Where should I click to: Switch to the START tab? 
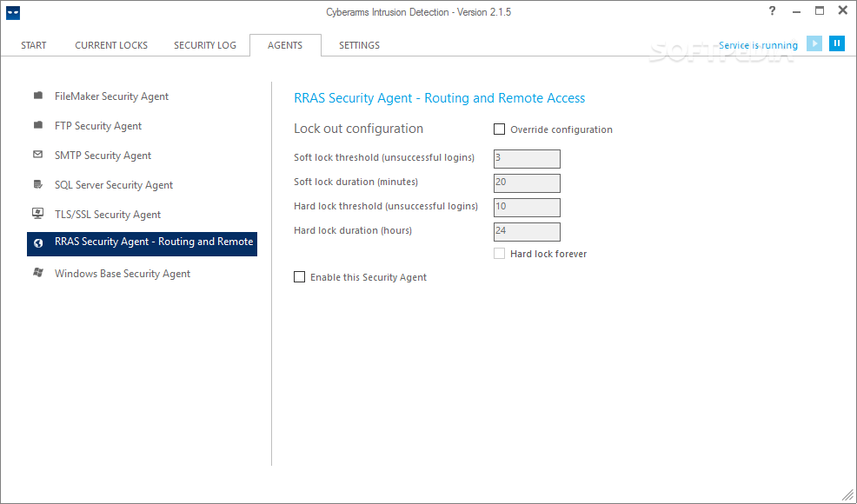click(x=34, y=45)
